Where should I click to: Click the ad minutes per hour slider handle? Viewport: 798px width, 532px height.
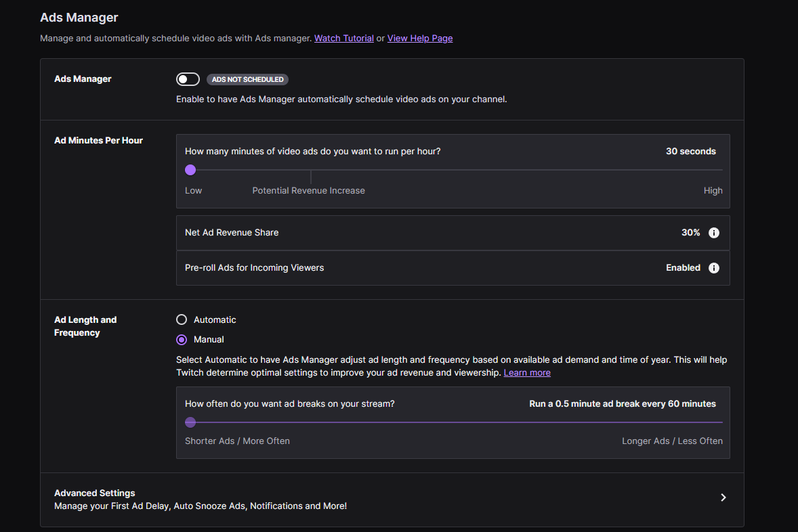[x=190, y=170]
